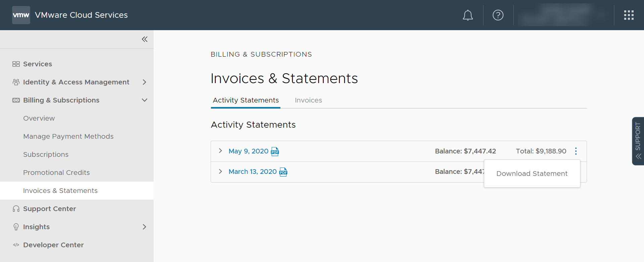
Task: Expand the May 9, 2020 statement row
Action: pyautogui.click(x=220, y=151)
